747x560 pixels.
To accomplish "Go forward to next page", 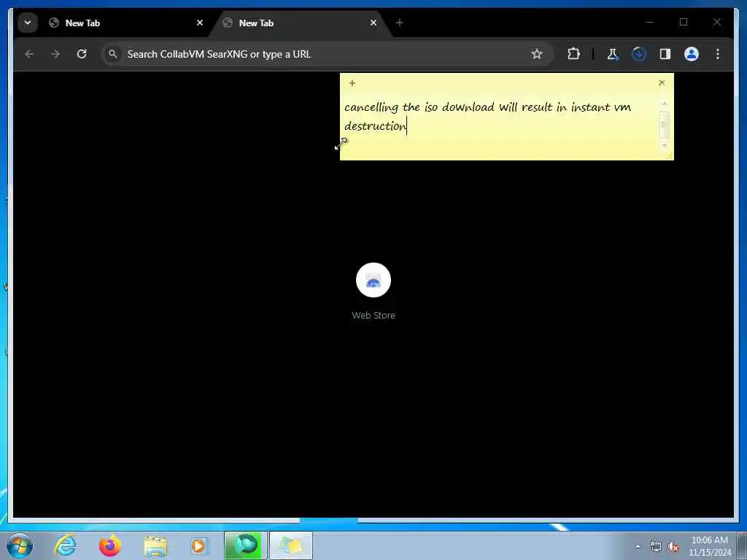I will pyautogui.click(x=55, y=54).
